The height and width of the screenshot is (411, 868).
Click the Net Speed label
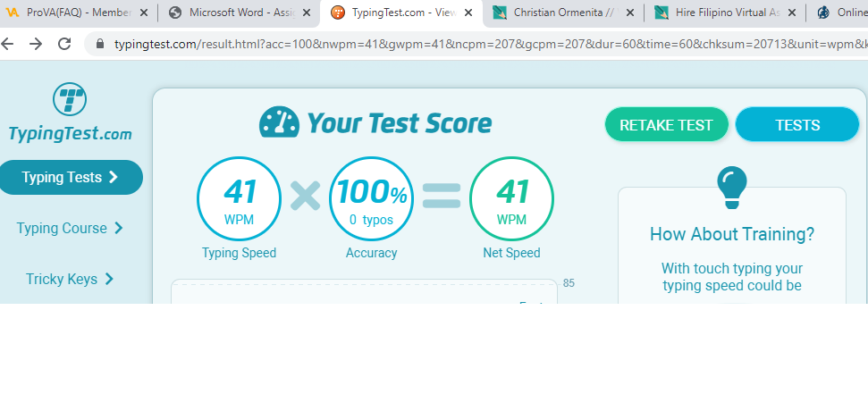pyautogui.click(x=511, y=253)
